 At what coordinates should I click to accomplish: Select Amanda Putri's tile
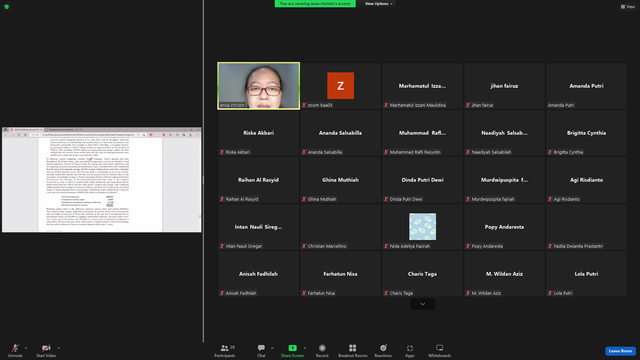(x=587, y=86)
